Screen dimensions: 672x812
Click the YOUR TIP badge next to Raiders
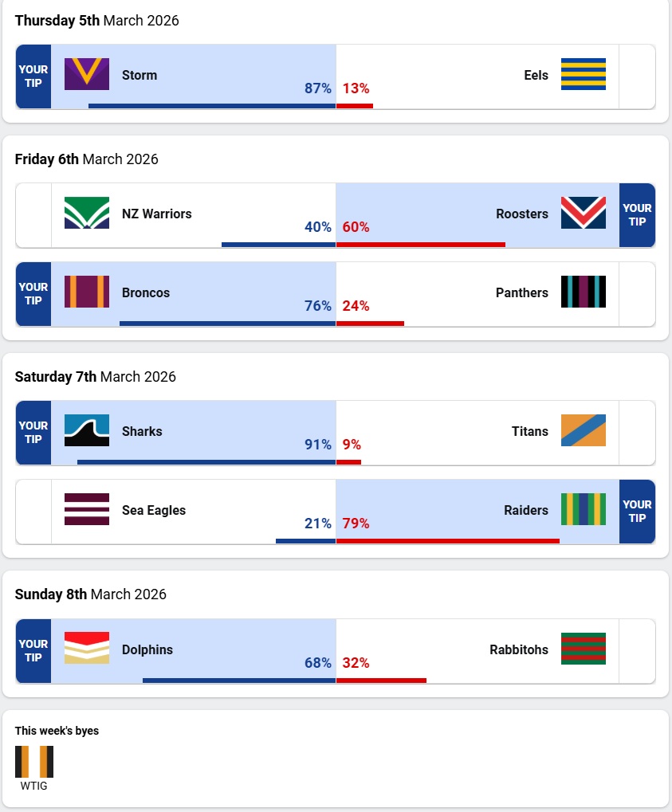point(637,512)
